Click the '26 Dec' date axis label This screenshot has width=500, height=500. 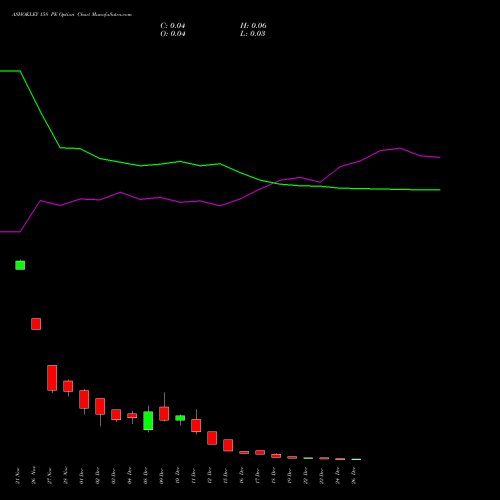point(354,476)
